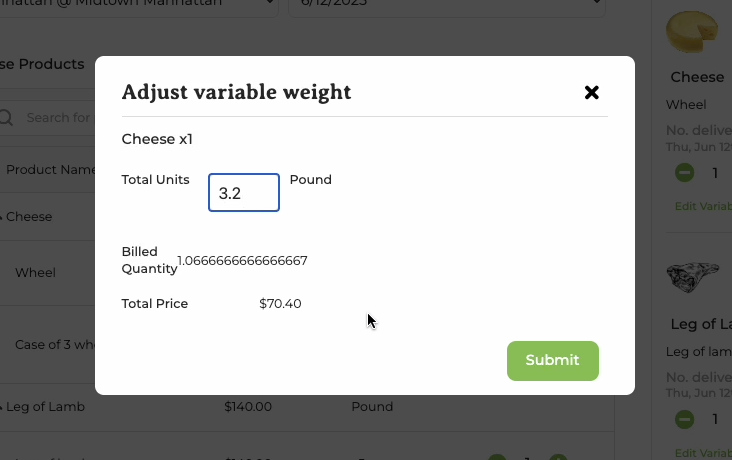Click the Leg of Lamb product image
732x460 pixels.
692,277
